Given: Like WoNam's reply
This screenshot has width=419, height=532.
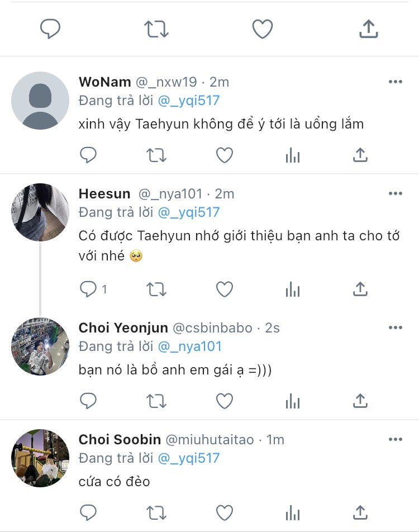Looking at the screenshot, I should (225, 155).
